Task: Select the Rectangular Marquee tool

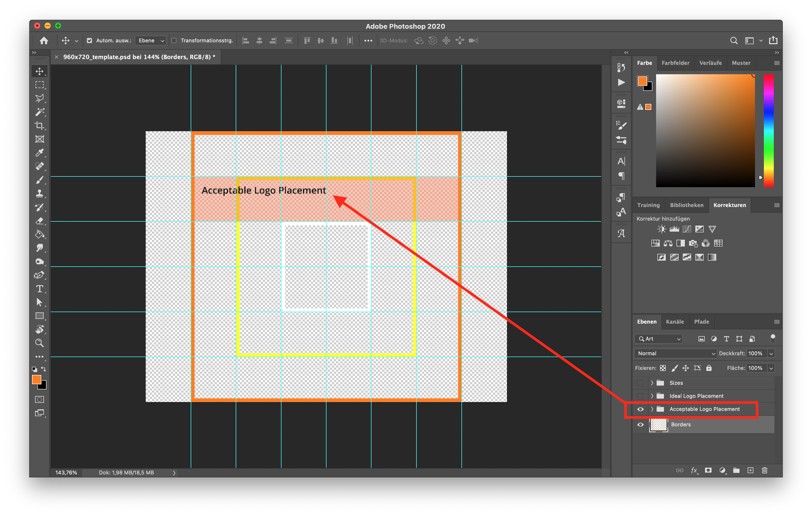Action: [40, 85]
